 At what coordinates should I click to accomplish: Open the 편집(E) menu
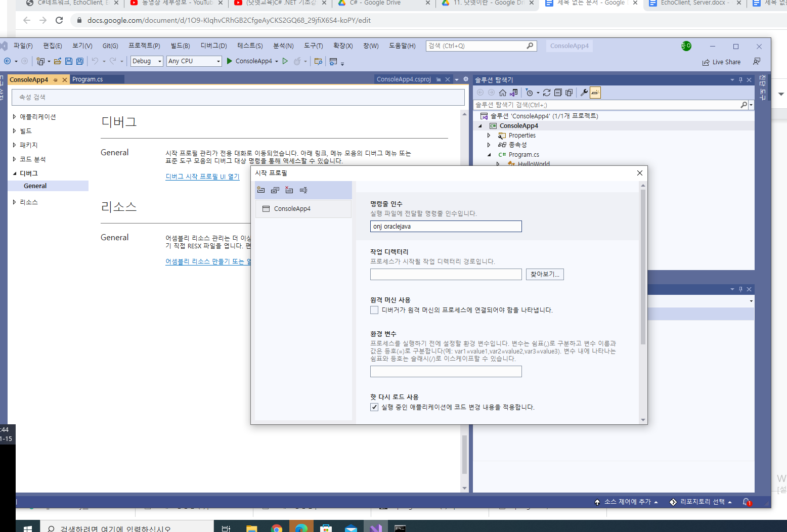point(53,46)
